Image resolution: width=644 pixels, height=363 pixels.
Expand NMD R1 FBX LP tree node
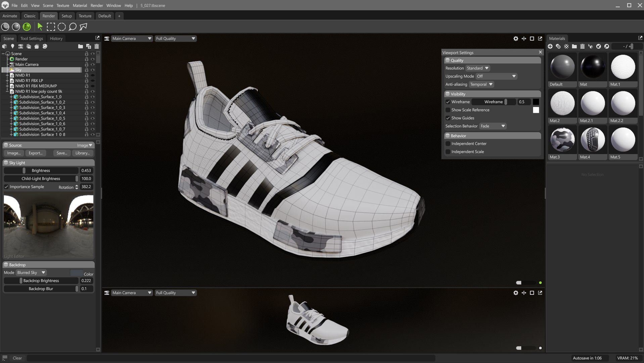(x=7, y=81)
